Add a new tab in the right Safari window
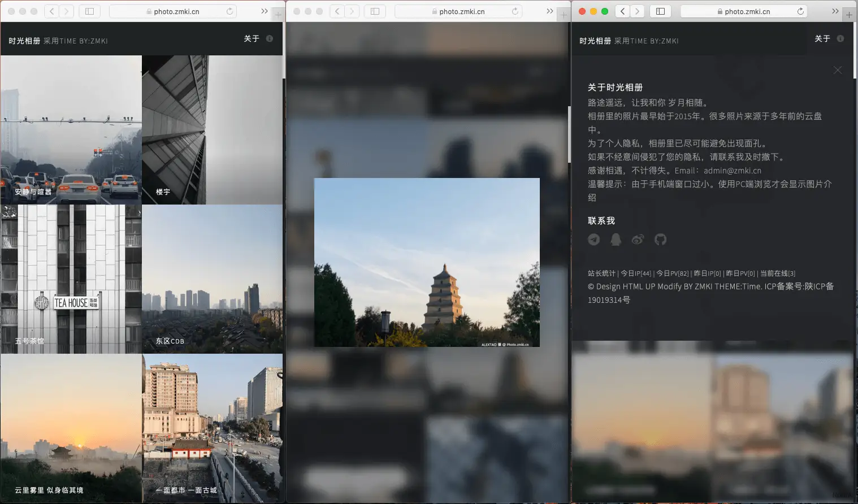Screen dimensions: 858x504 tap(849, 15)
